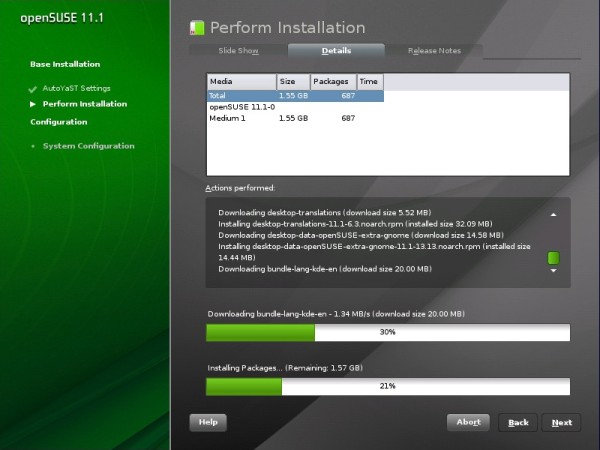The height and width of the screenshot is (450, 600).
Task: Click the Downloading desktop-translations log line
Action: click(324, 213)
